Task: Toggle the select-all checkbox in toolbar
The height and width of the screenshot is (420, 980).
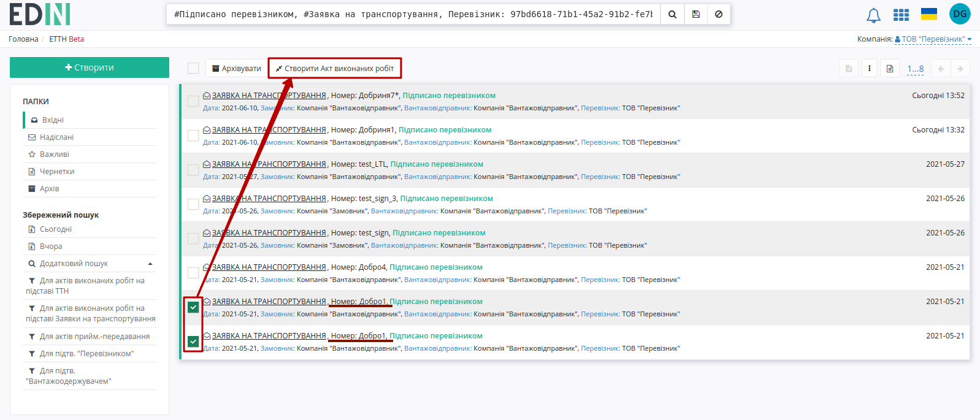Action: click(193, 68)
